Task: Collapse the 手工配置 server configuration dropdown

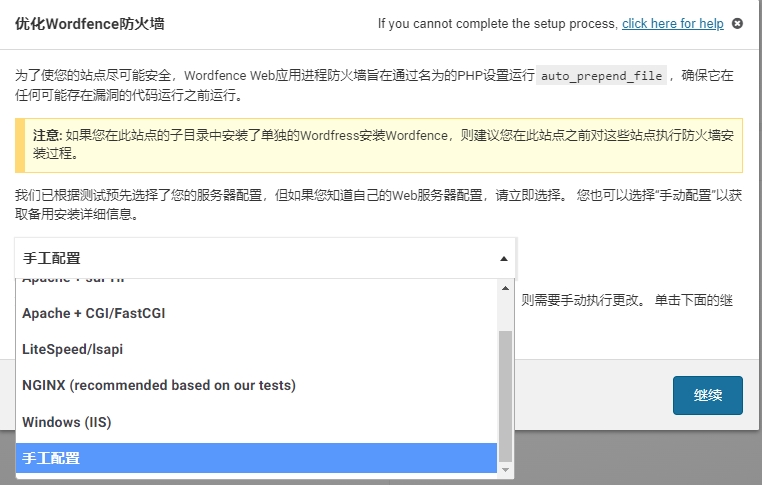Action: 265,258
